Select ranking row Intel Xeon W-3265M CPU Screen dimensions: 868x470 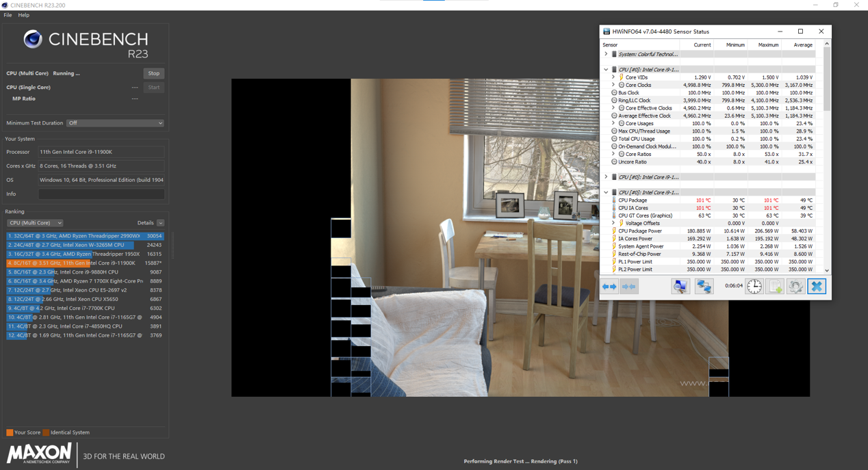pos(85,245)
